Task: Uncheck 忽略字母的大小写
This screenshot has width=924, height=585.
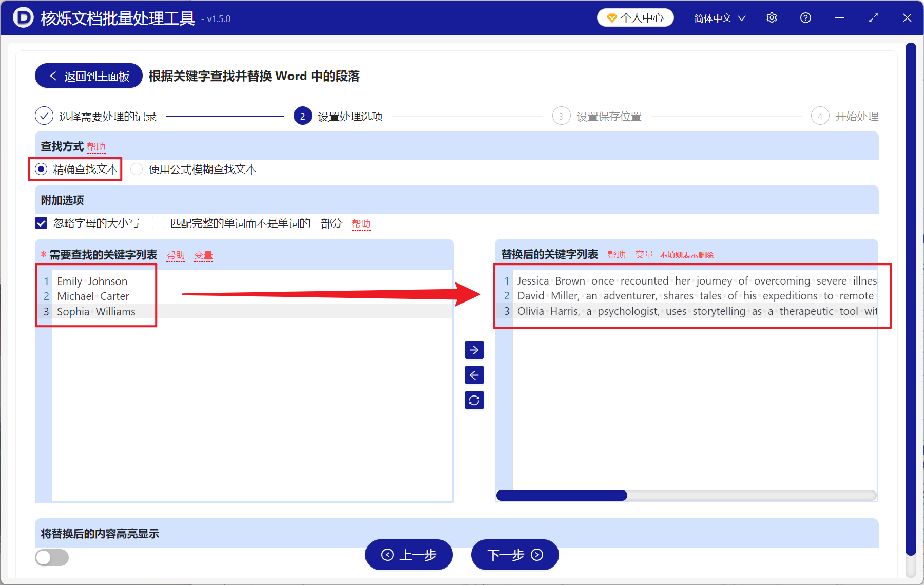Action: point(41,223)
